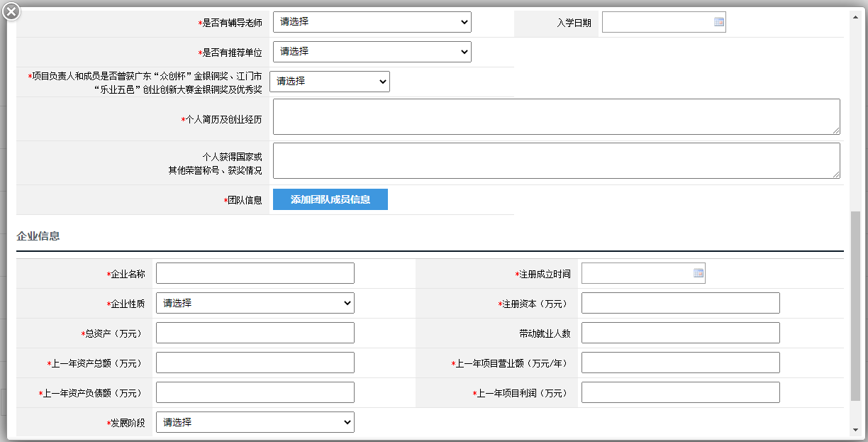Click the 带动就业人数 label text
Screen dimensions: 868x442
coord(545,333)
